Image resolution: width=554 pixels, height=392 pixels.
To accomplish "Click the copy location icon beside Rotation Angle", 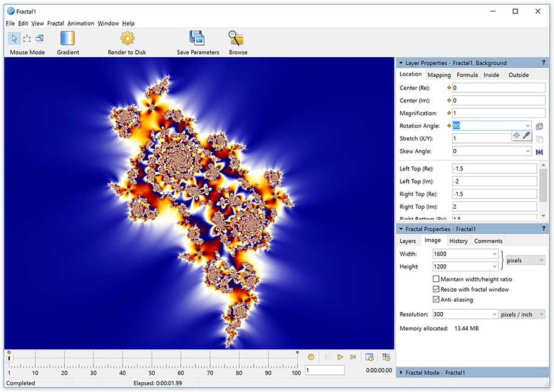I will (539, 127).
